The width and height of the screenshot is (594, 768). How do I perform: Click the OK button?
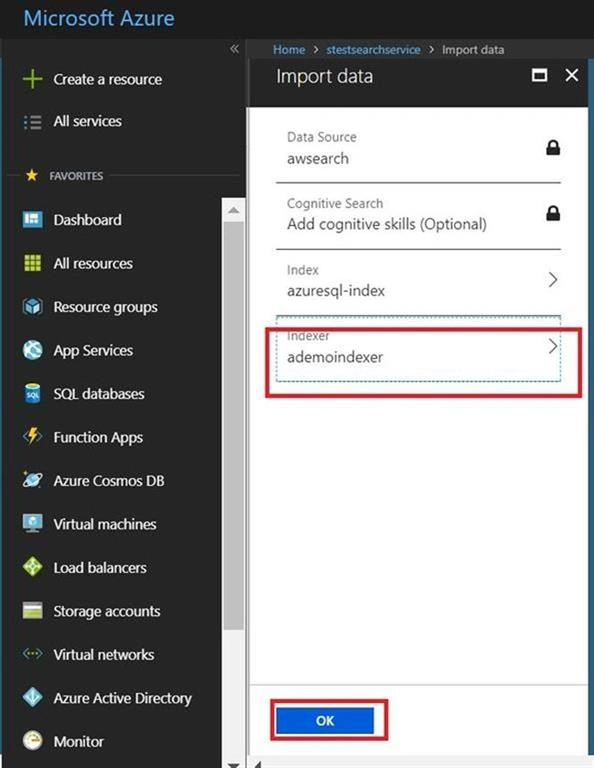click(325, 720)
